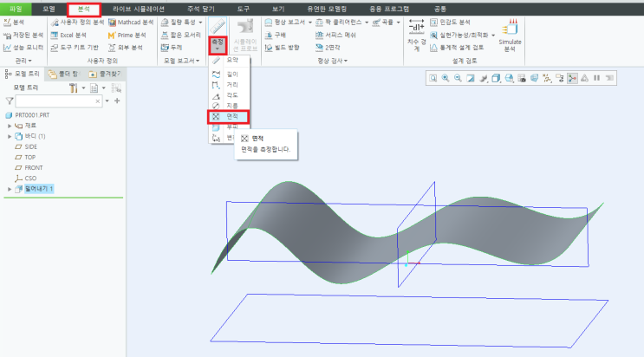Open the 질량 특성 dropdown arrow
Image resolution: width=644 pixels, height=357 pixels.
200,23
